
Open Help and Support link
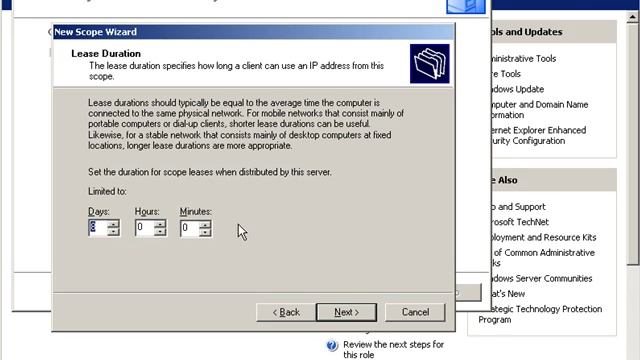pyautogui.click(x=519, y=207)
